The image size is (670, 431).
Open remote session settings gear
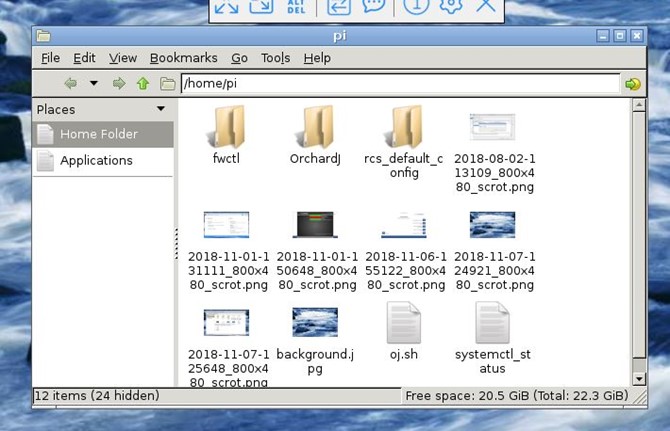451,6
